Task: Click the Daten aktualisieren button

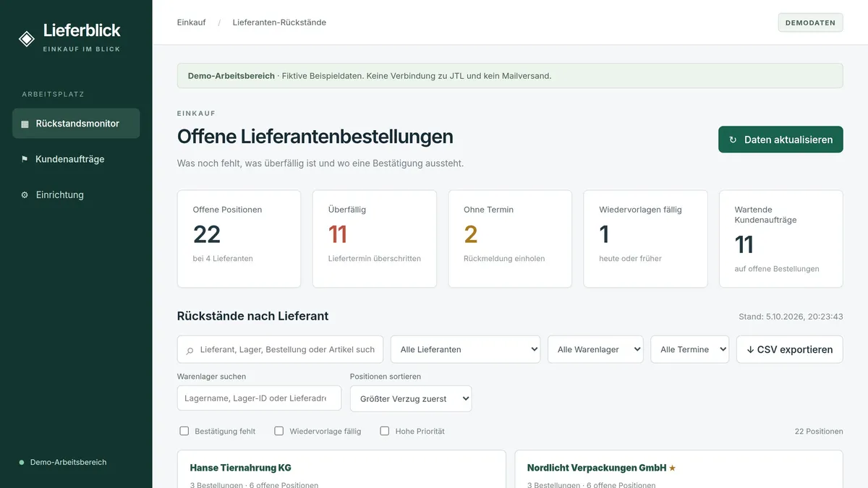Action: tap(780, 140)
